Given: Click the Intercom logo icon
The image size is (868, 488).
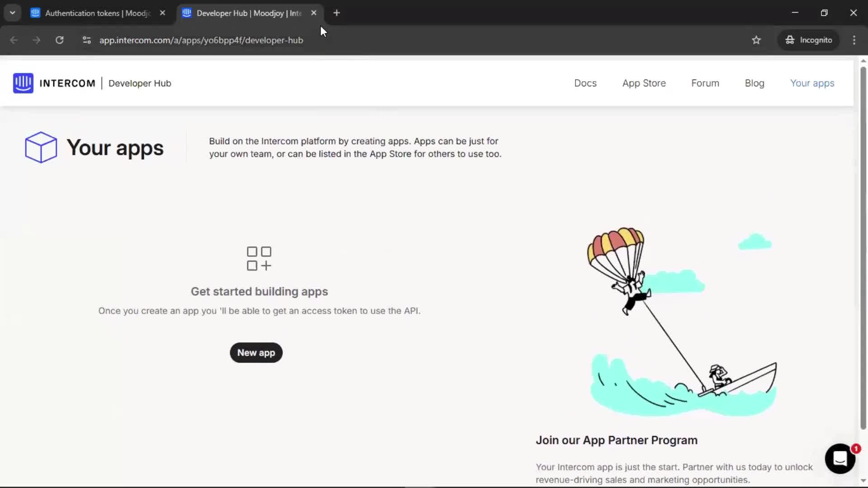Looking at the screenshot, I should coord(23,83).
